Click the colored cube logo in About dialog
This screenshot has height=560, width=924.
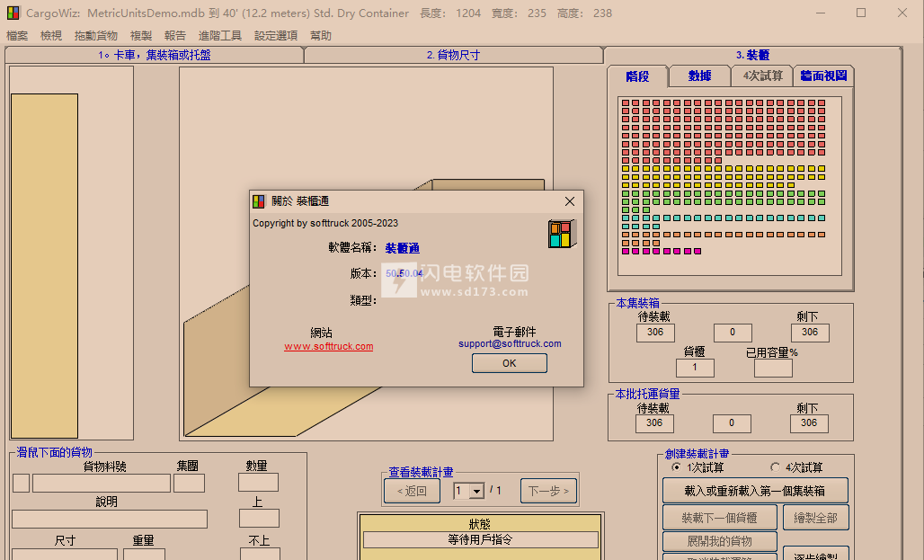(562, 234)
